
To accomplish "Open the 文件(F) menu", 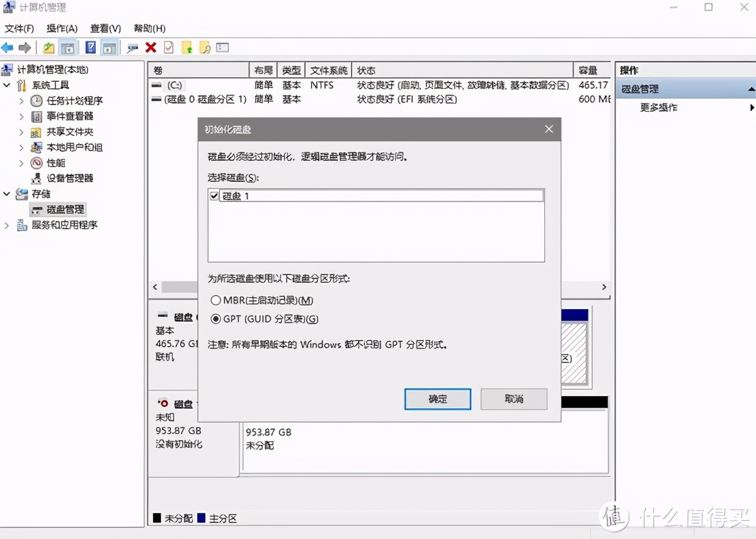I will 20,28.
